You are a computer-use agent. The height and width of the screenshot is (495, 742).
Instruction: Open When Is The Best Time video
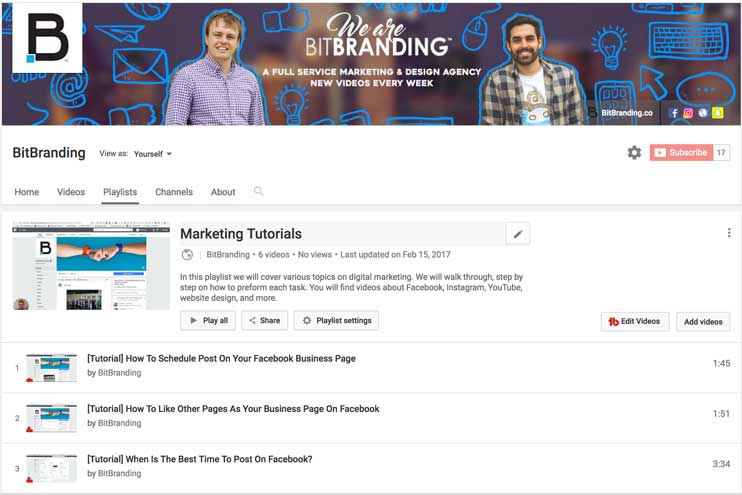pos(199,459)
